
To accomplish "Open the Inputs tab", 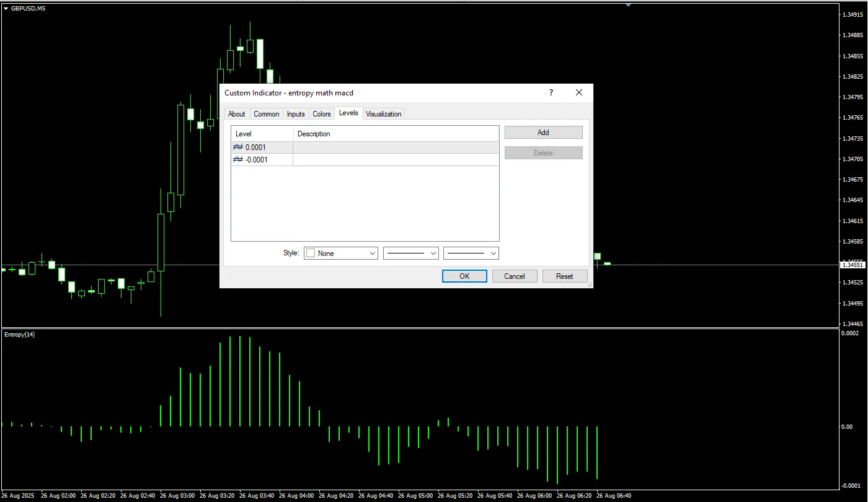I will click(x=296, y=114).
